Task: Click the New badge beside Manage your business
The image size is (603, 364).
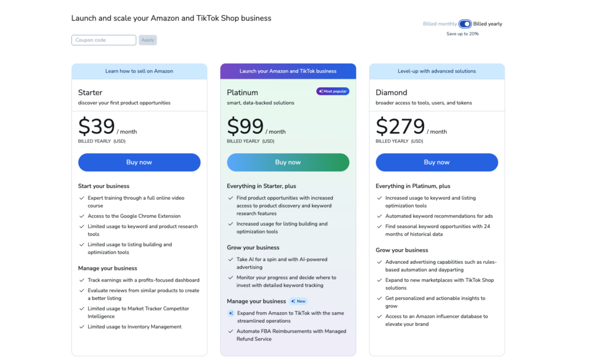Action: pyautogui.click(x=299, y=301)
